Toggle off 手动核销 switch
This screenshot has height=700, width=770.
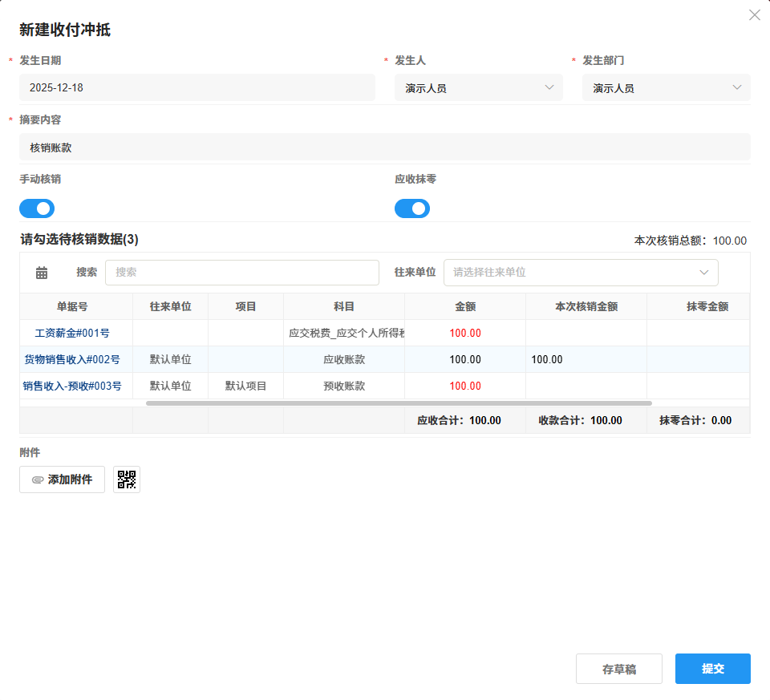click(x=36, y=208)
